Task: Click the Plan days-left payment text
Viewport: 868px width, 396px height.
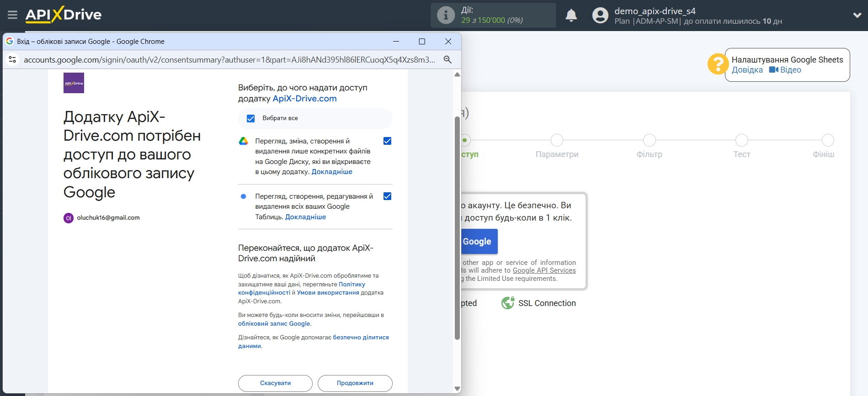Action: pyautogui.click(x=698, y=21)
